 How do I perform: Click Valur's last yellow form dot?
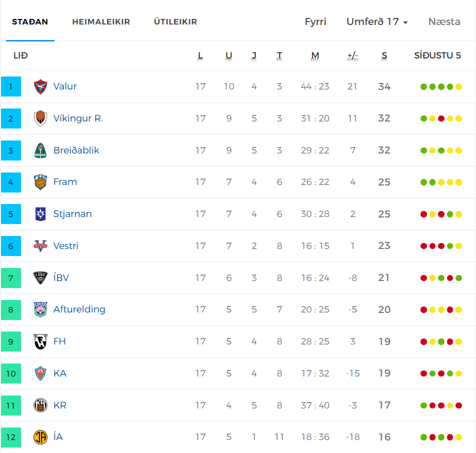coord(458,87)
